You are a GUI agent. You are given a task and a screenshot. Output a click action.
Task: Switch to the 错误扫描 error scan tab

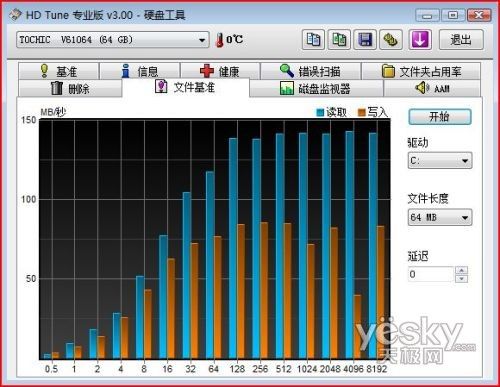[311, 71]
